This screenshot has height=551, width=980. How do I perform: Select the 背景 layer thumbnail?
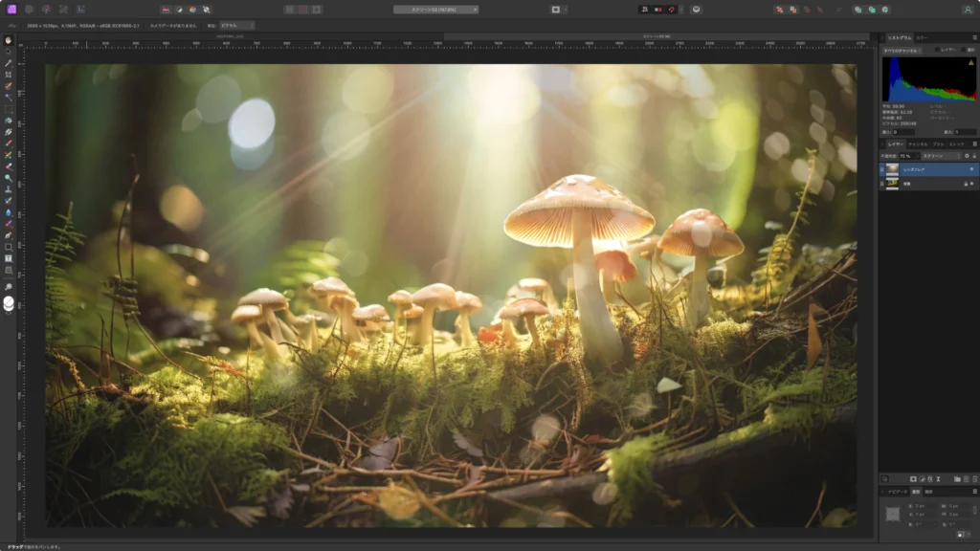893,183
